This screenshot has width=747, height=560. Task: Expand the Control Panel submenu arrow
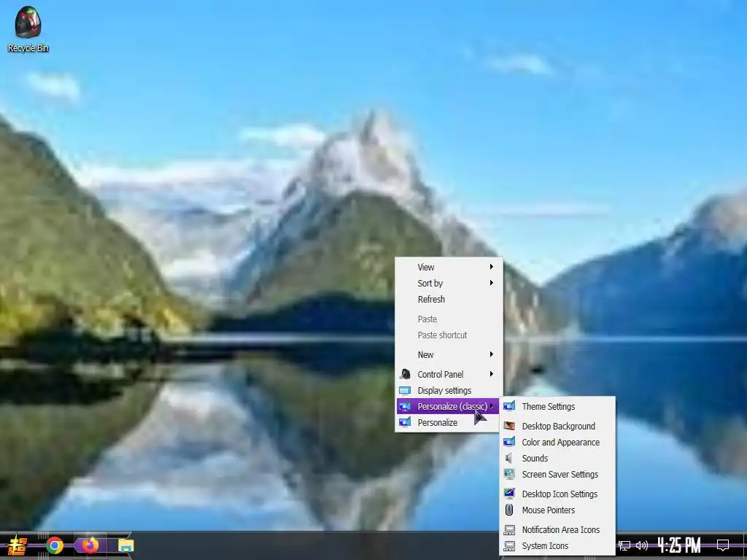pos(491,374)
